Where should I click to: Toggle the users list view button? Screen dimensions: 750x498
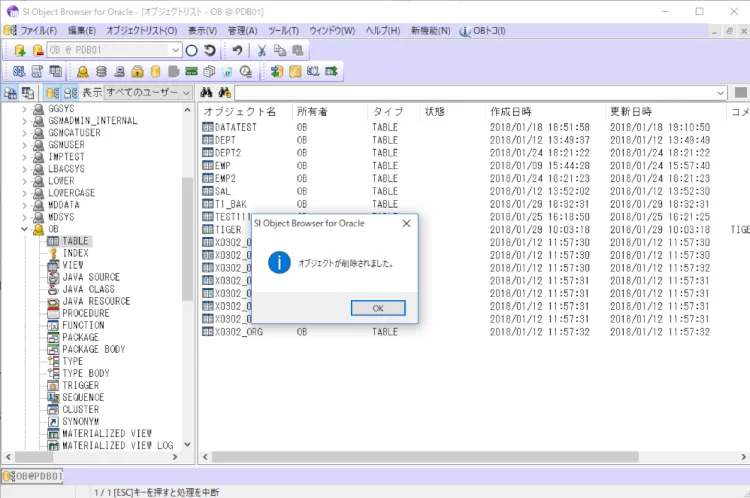[x=71, y=93]
